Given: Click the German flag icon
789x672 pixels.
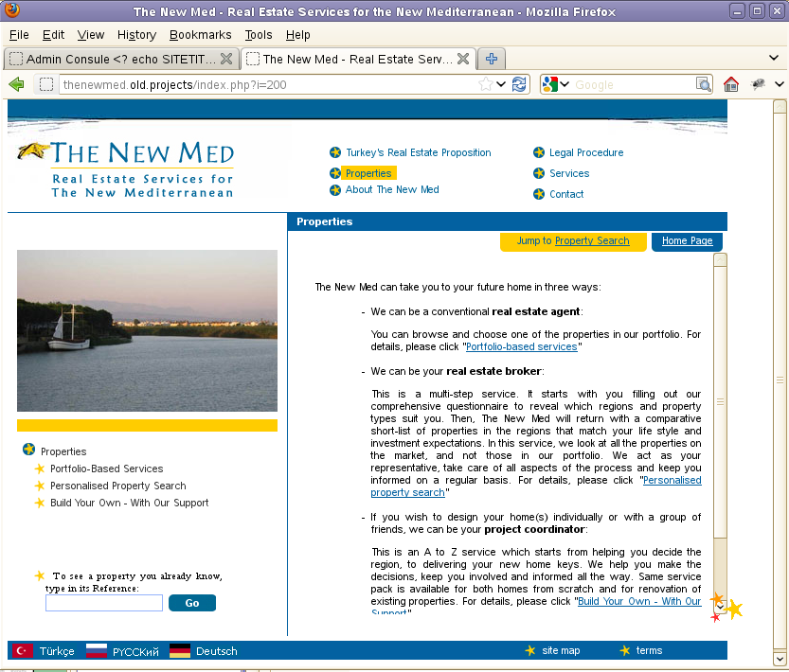Looking at the screenshot, I should [180, 651].
